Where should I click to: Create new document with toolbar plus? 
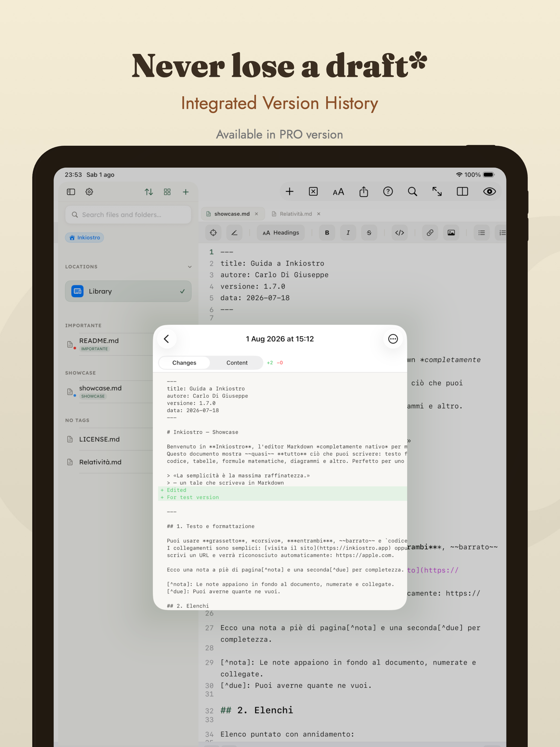click(290, 191)
